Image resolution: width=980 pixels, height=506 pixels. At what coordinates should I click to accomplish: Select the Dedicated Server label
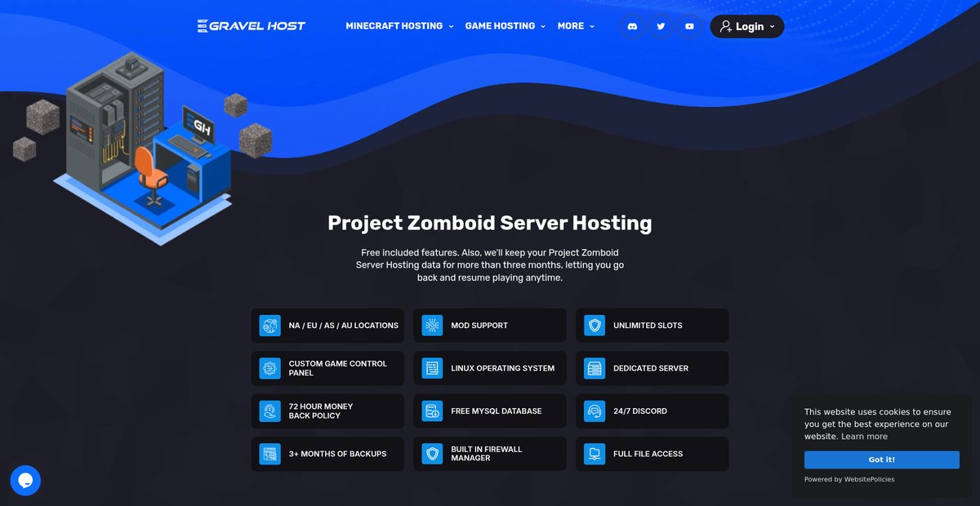(x=651, y=369)
